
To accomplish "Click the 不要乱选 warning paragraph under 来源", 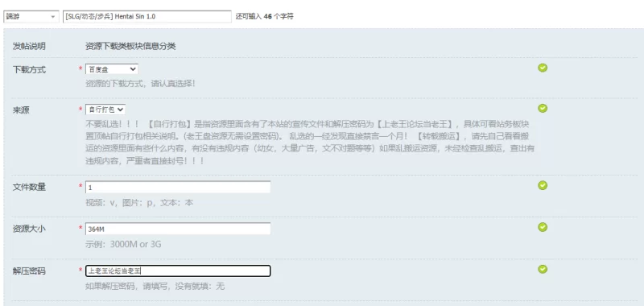I will [310, 142].
